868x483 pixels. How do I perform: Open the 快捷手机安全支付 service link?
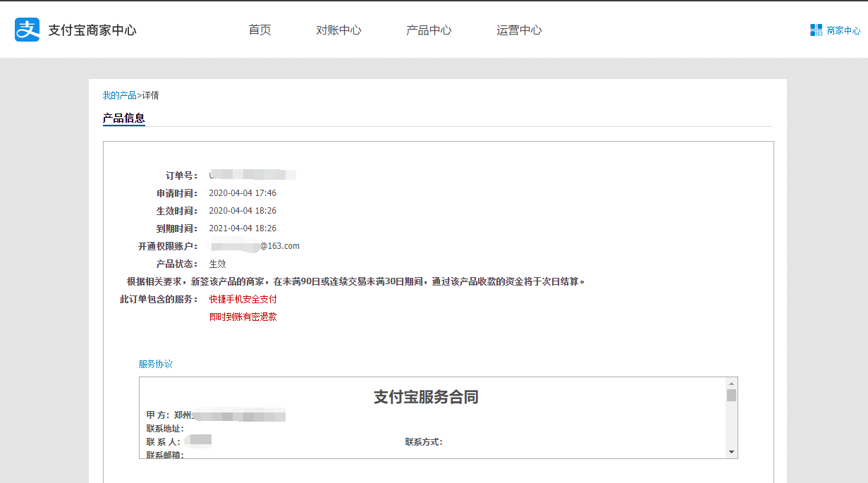[x=243, y=299]
